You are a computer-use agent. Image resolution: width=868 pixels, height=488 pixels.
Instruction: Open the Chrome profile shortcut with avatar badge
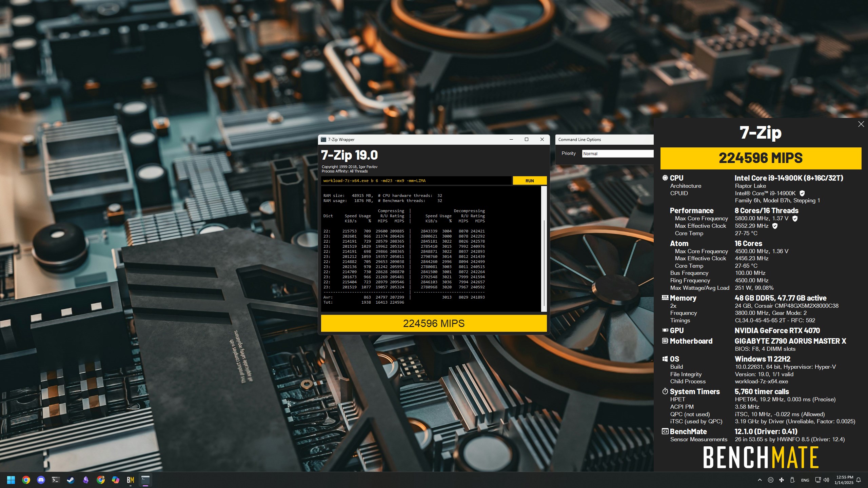tap(101, 480)
